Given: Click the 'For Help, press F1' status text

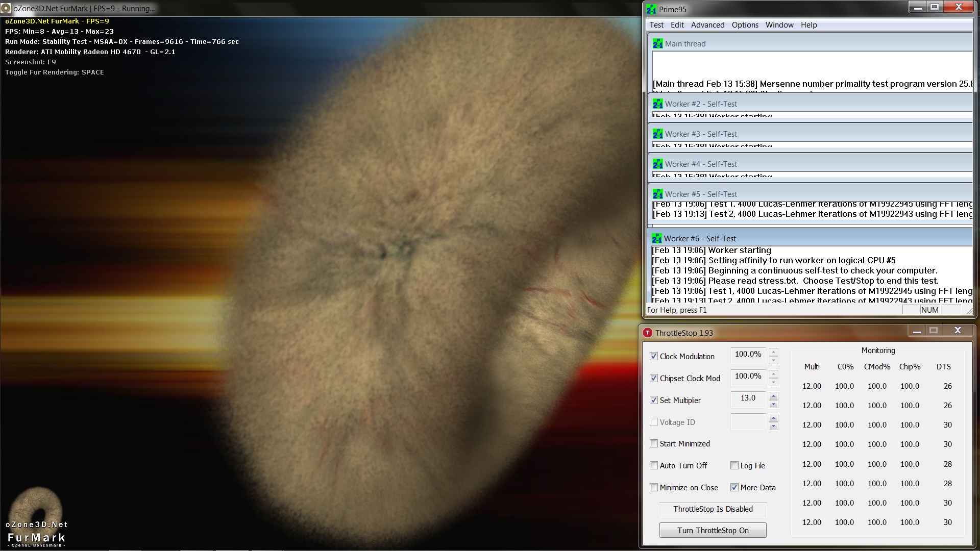Looking at the screenshot, I should (x=677, y=310).
